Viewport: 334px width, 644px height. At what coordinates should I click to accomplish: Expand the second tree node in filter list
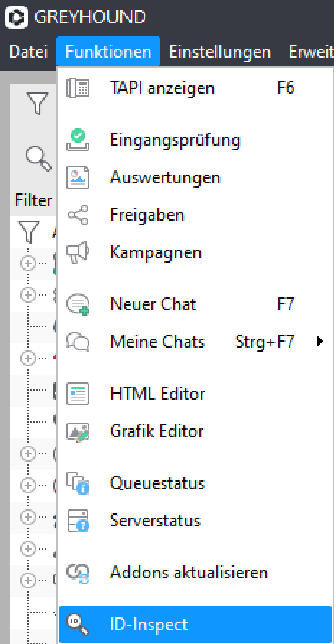(x=28, y=294)
